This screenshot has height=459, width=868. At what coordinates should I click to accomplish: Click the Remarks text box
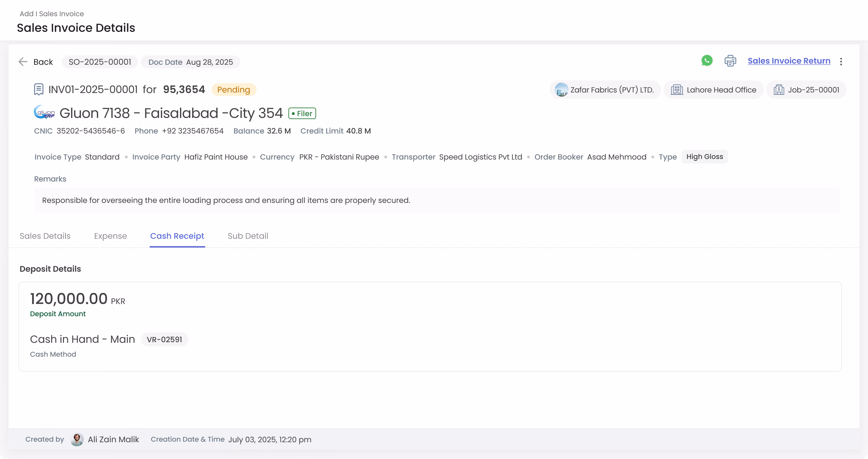pyautogui.click(x=437, y=201)
